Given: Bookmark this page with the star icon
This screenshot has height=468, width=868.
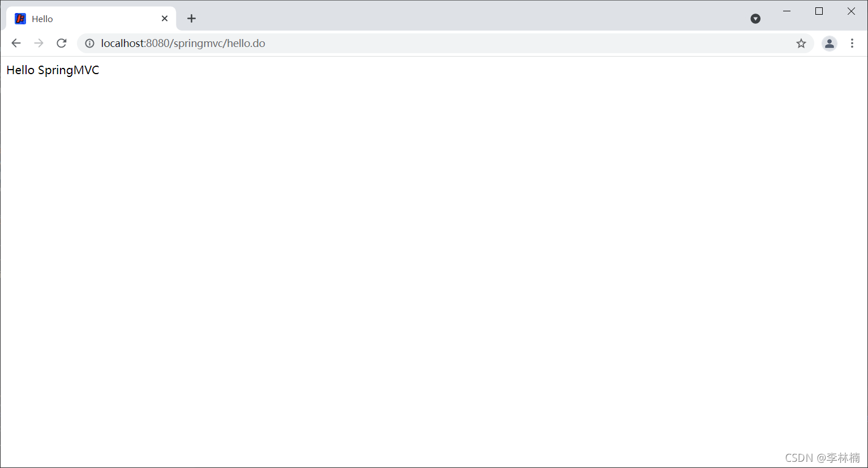Looking at the screenshot, I should point(801,44).
